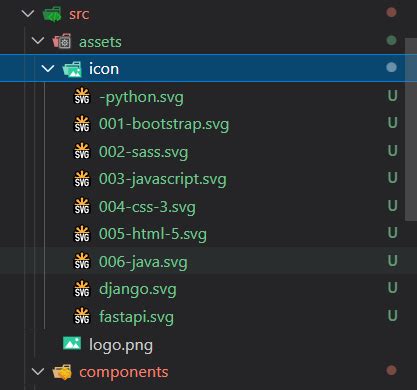
Task: Click the assets folder icon
Action: click(62, 42)
